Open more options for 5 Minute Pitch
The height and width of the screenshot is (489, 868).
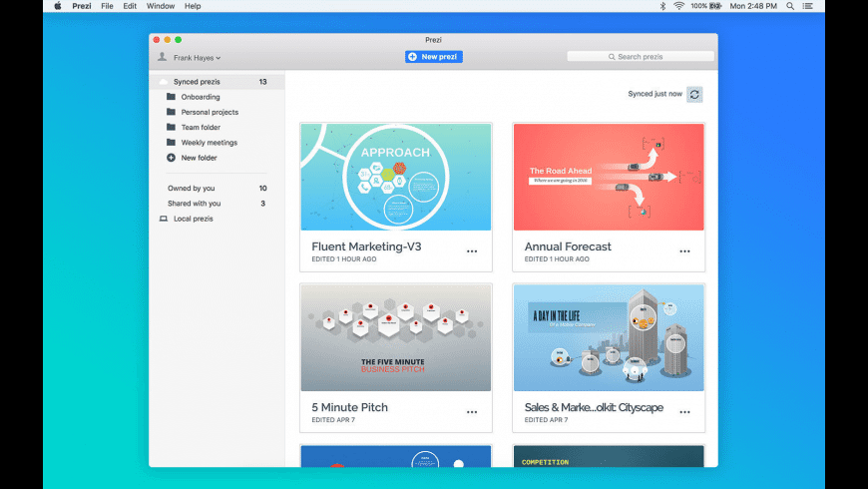click(x=472, y=412)
